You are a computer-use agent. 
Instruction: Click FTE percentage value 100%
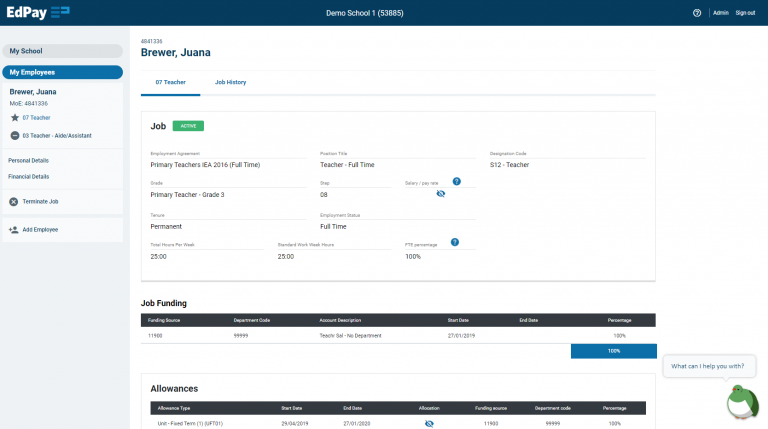413,257
